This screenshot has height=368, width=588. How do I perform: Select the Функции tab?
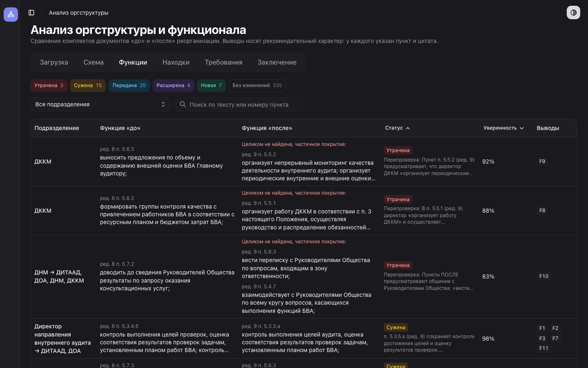tap(133, 62)
